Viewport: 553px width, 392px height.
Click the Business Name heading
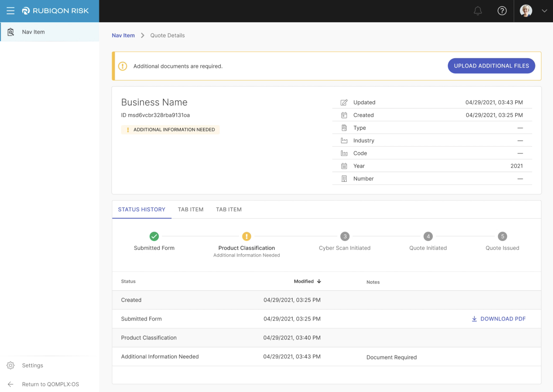coord(154,102)
